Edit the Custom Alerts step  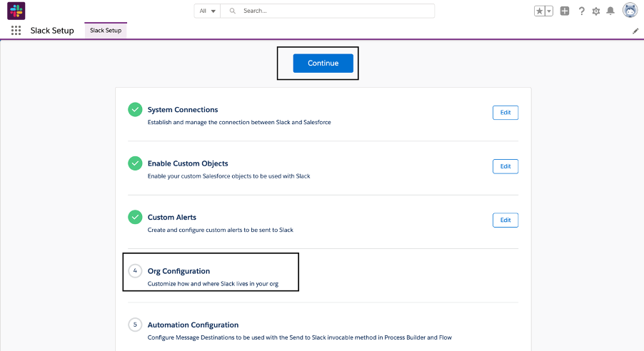(505, 220)
